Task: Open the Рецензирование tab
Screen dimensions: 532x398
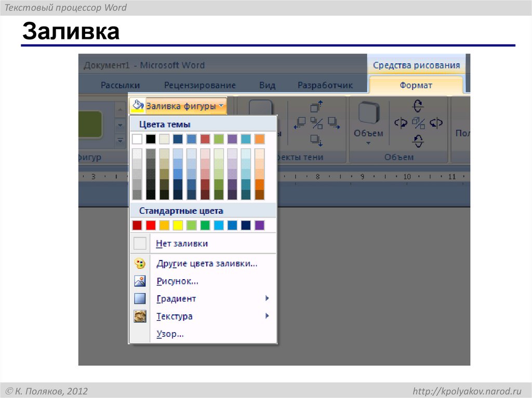Action: (x=199, y=85)
